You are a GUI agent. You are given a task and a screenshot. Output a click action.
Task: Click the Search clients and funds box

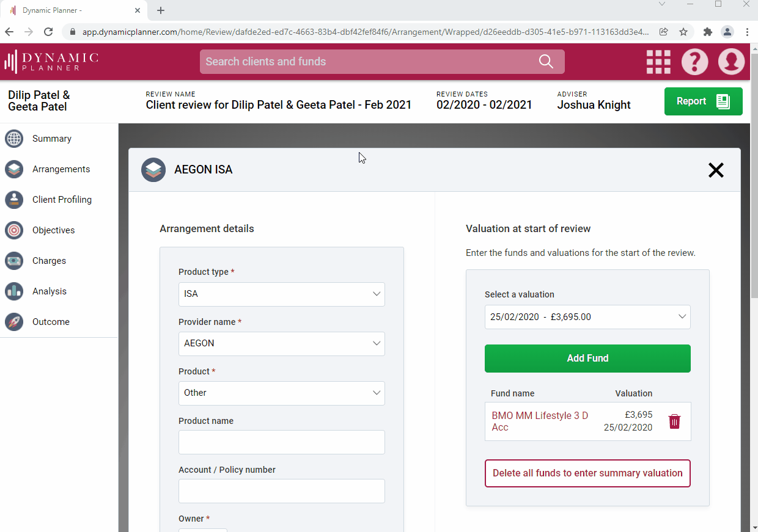[x=382, y=62]
